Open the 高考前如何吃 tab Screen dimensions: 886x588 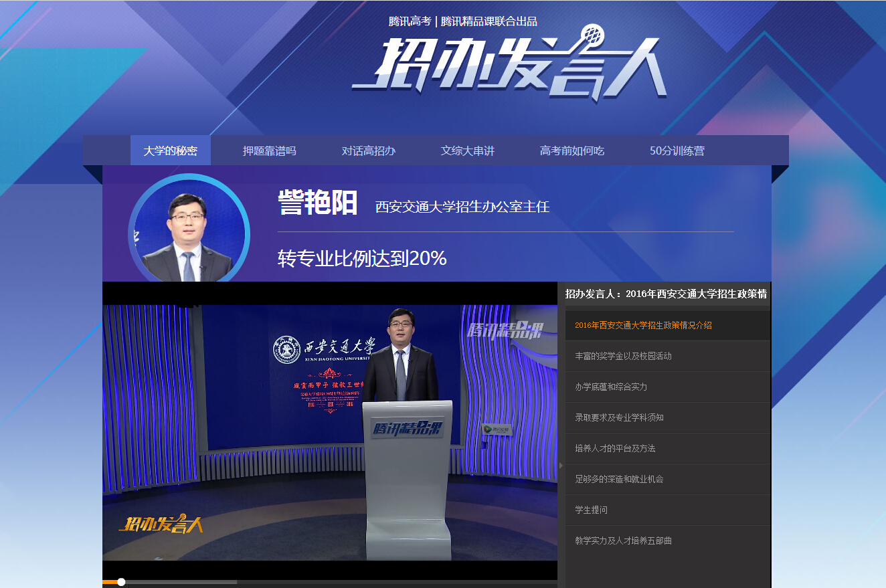pos(572,151)
